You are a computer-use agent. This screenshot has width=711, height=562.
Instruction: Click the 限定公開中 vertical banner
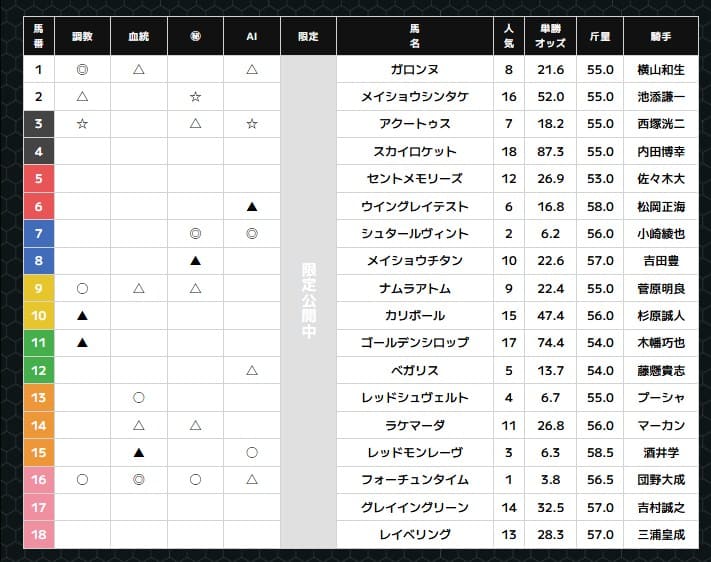click(308, 302)
